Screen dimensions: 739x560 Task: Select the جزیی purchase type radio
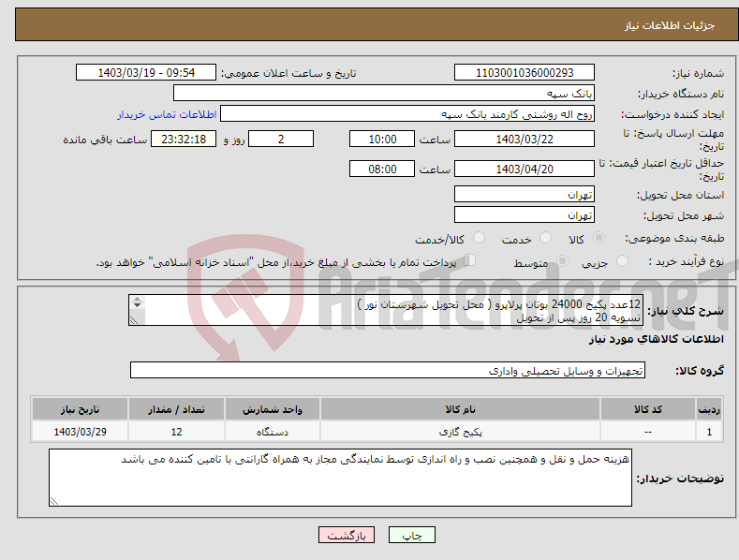pyautogui.click(x=622, y=260)
